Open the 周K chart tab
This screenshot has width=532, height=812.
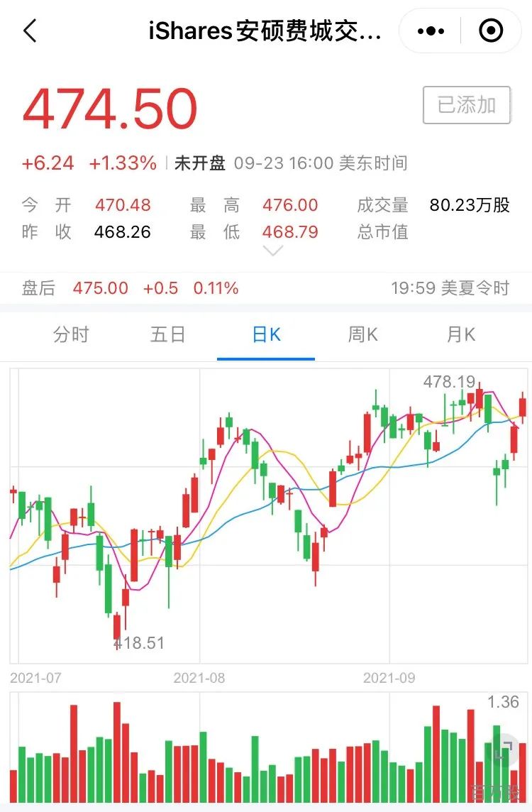tap(362, 334)
